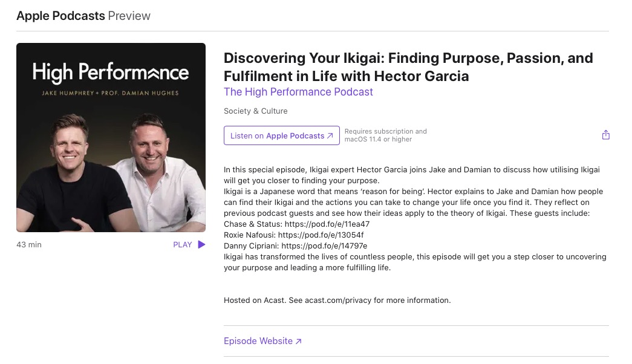The width and height of the screenshot is (632, 364).
Task: Open the Roxie Nafousi episode link
Action: tap(321, 235)
